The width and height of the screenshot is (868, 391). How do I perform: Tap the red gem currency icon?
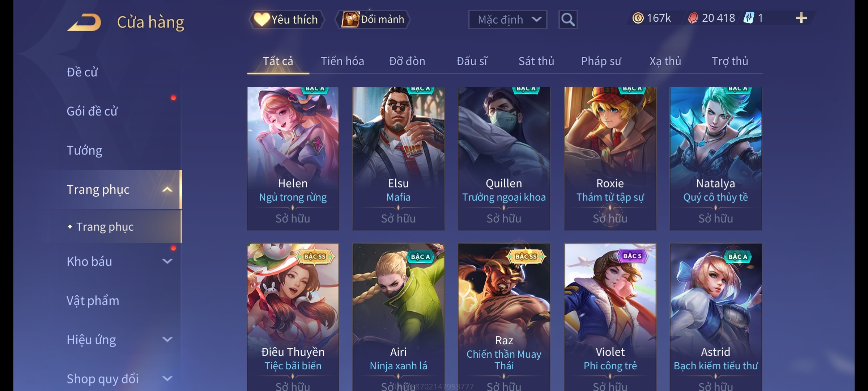point(693,18)
